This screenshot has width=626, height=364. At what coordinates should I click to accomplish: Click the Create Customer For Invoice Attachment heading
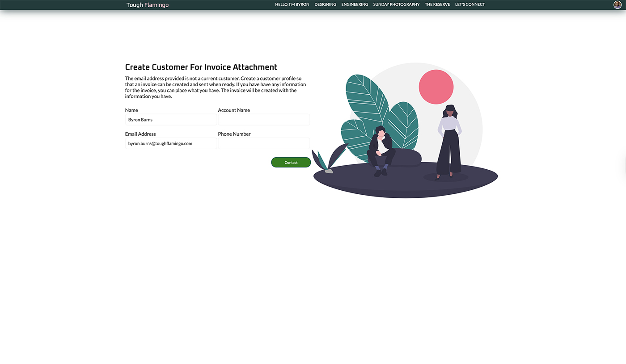(201, 67)
